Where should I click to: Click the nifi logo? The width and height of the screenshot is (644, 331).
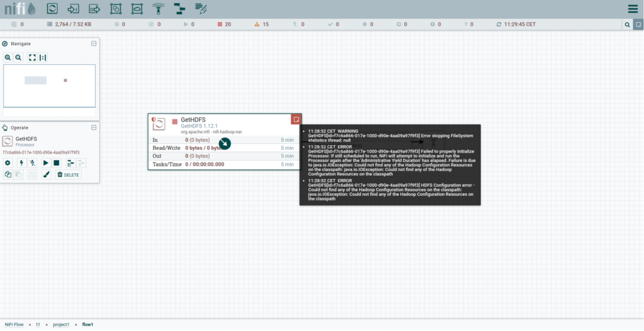click(x=19, y=9)
